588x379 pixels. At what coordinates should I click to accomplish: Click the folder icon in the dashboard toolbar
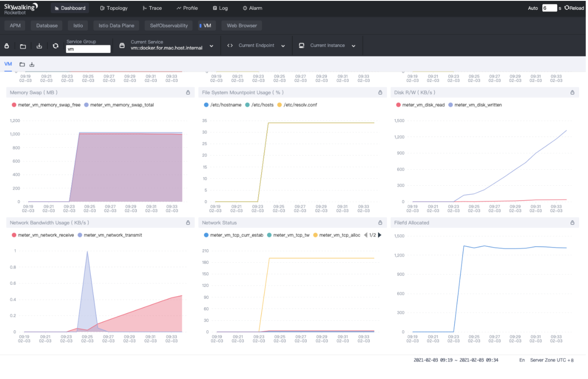23,46
